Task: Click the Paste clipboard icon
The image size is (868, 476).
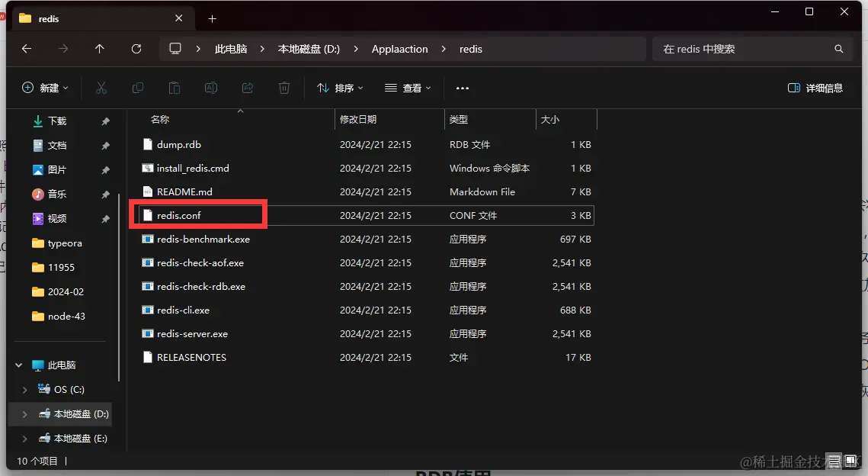Action: [x=175, y=88]
